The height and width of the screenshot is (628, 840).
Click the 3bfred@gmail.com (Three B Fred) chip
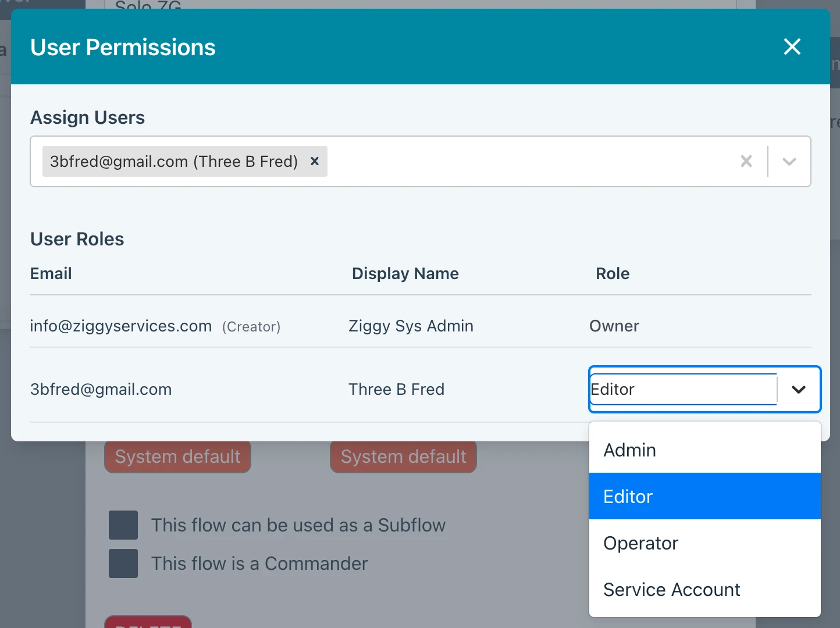click(x=173, y=161)
